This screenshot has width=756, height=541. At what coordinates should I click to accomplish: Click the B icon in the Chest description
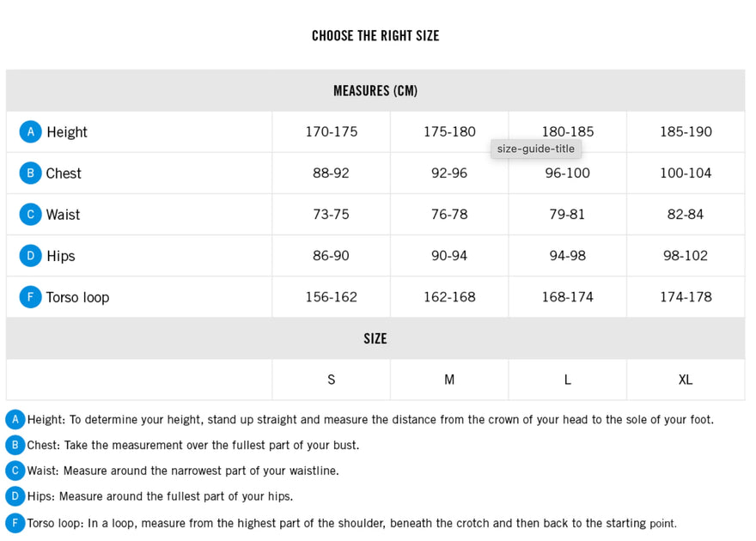[x=15, y=445]
